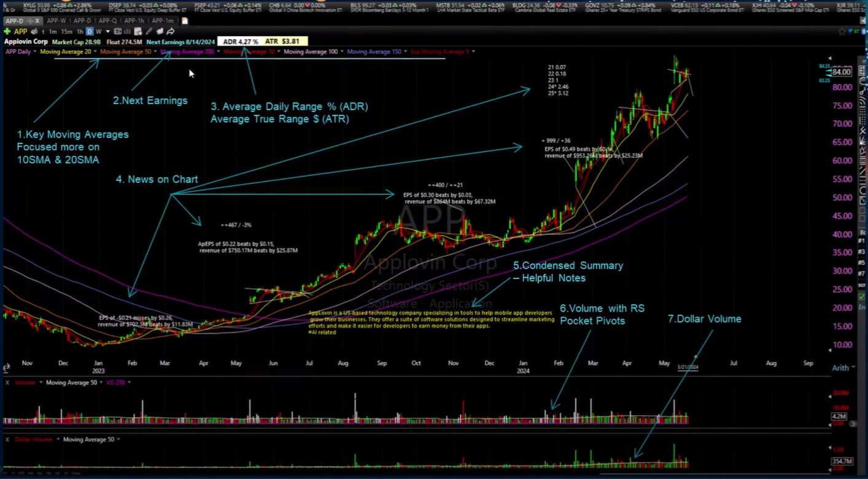Open Moving Average 150 dropdown

[x=405, y=52]
